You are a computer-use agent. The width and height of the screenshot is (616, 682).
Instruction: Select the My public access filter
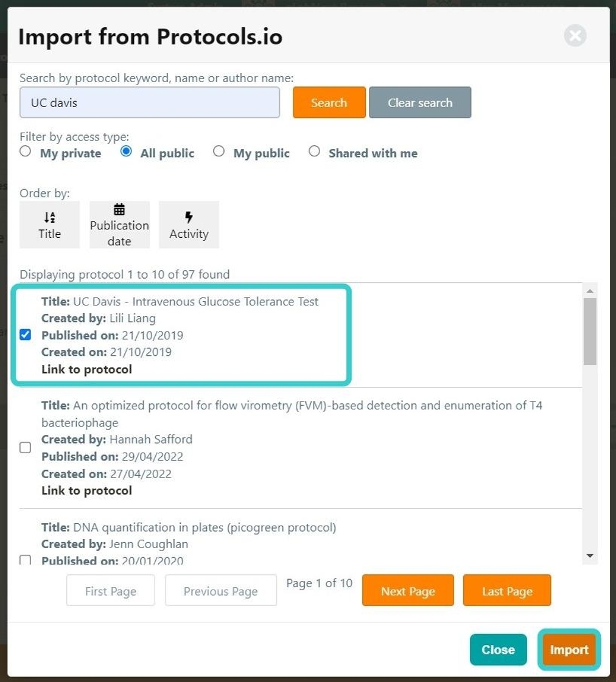pyautogui.click(x=219, y=151)
